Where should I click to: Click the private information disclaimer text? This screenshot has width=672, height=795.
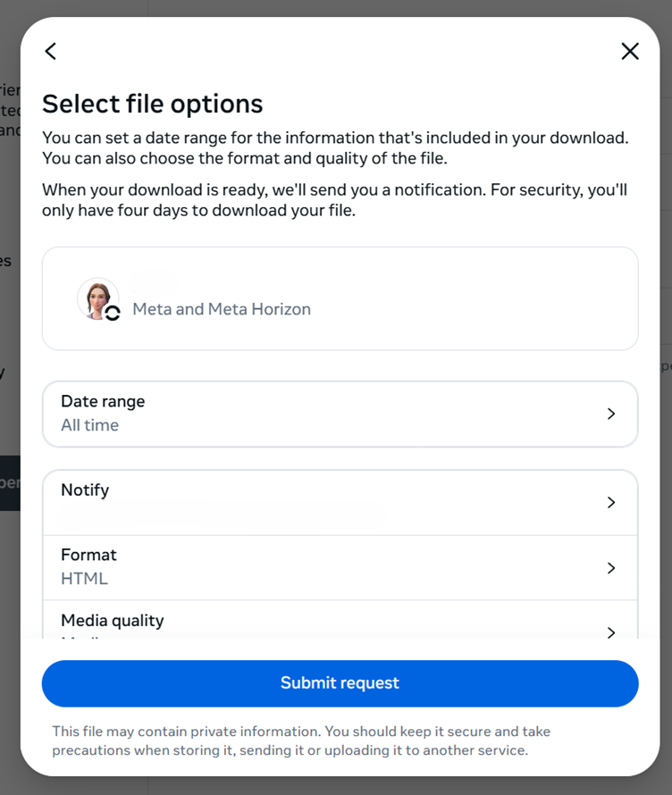[x=300, y=741]
